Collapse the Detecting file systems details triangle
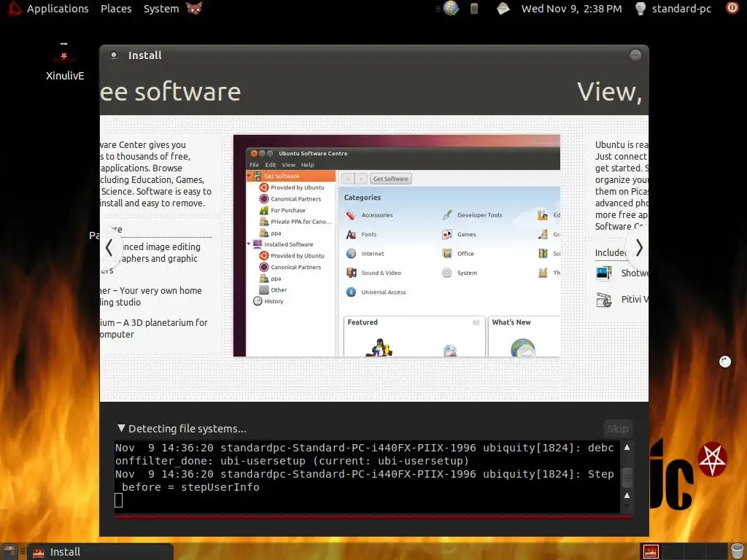 pos(122,428)
